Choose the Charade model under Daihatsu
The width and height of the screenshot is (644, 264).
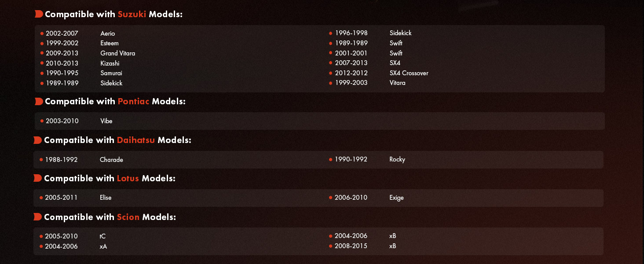click(x=111, y=160)
